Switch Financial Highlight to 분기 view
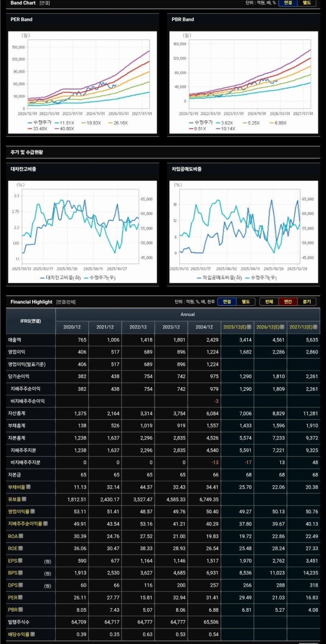The height and width of the screenshot is (644, 326). click(306, 302)
